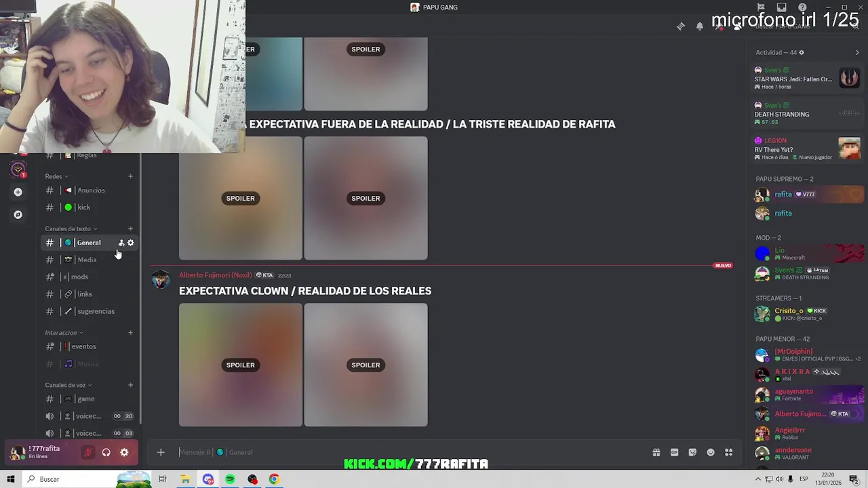This screenshot has width=868, height=488.
Task: Open the sticker picker
Action: (692, 452)
